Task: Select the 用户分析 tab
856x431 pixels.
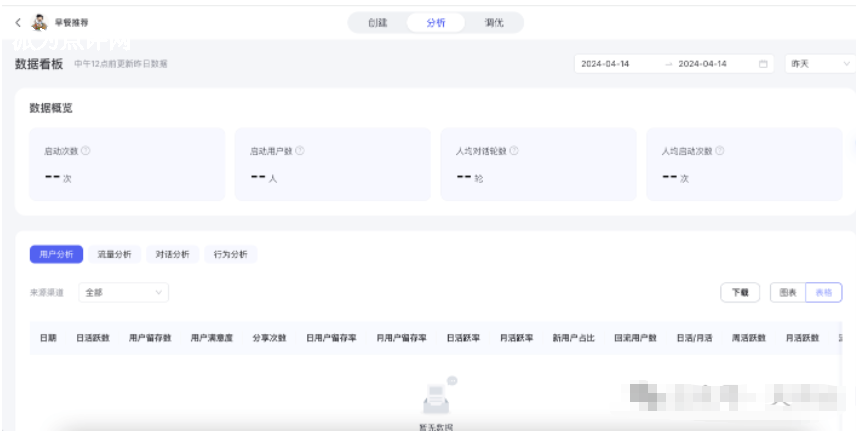Action: pyautogui.click(x=56, y=255)
